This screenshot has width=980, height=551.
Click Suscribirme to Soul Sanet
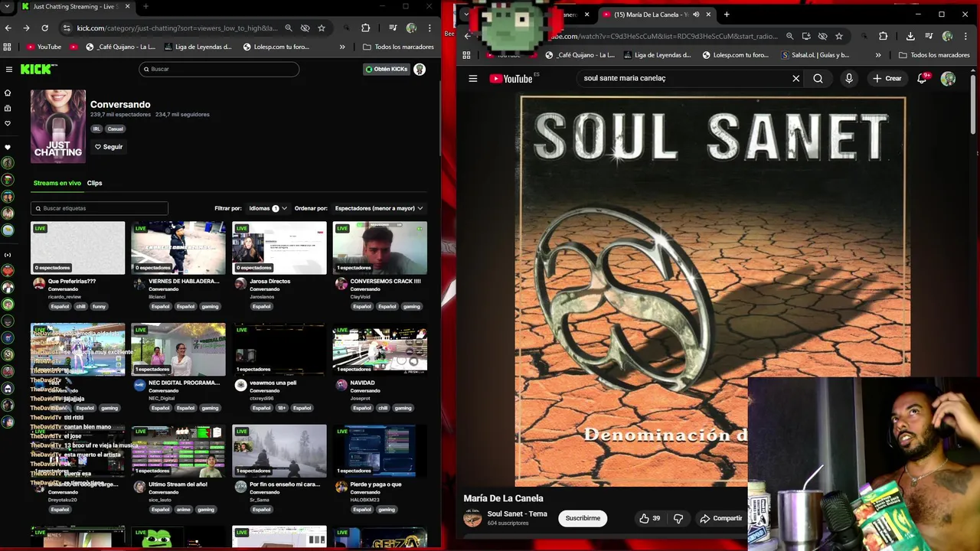(583, 518)
